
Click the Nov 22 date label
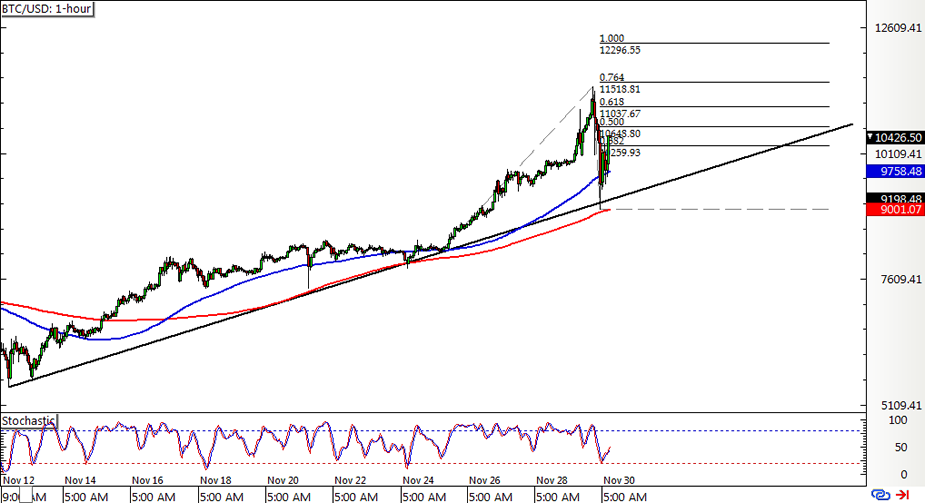pyautogui.click(x=350, y=480)
